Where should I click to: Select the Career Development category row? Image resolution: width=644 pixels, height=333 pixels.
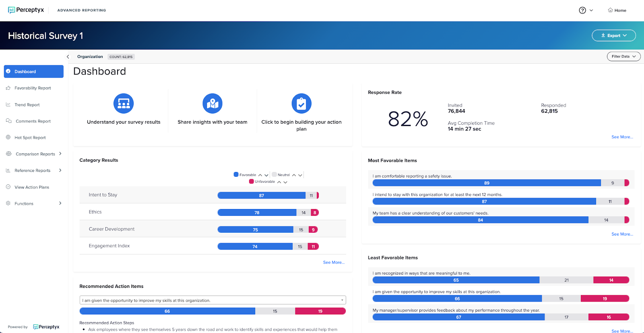point(213,229)
